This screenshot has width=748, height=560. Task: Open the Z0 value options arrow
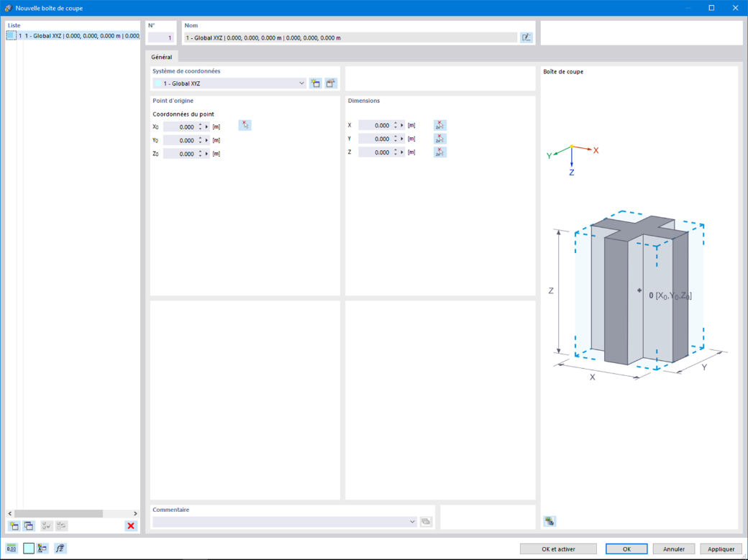(x=206, y=154)
